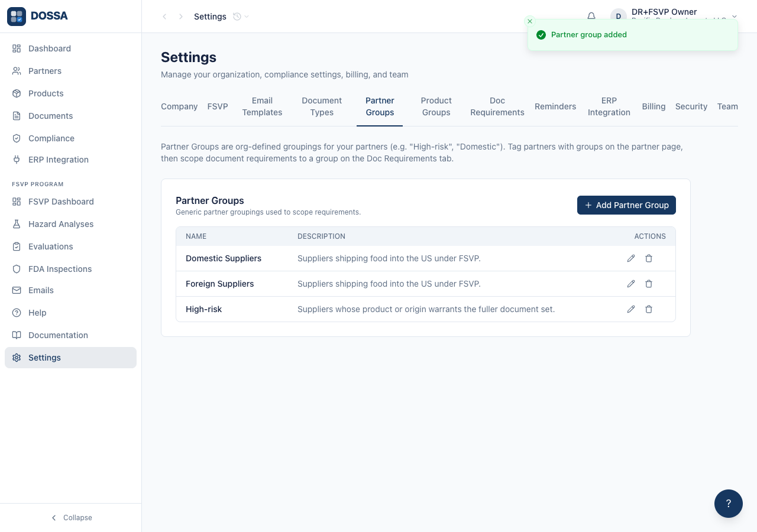Delete the Foreign Suppliers group

tap(649, 284)
